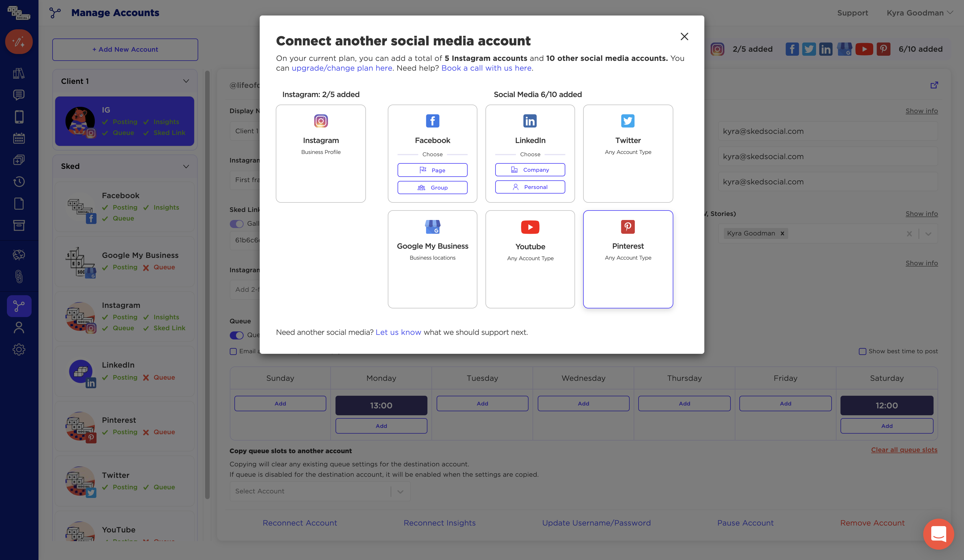
Task: Toggle the Queue enable switch
Action: click(236, 335)
